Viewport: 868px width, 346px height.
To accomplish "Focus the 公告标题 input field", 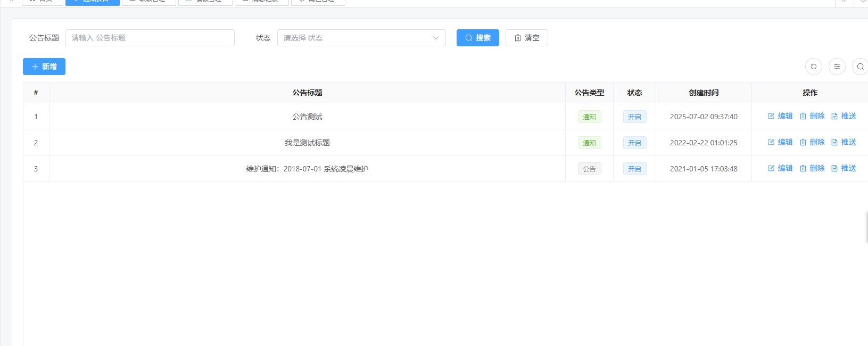I will (150, 38).
